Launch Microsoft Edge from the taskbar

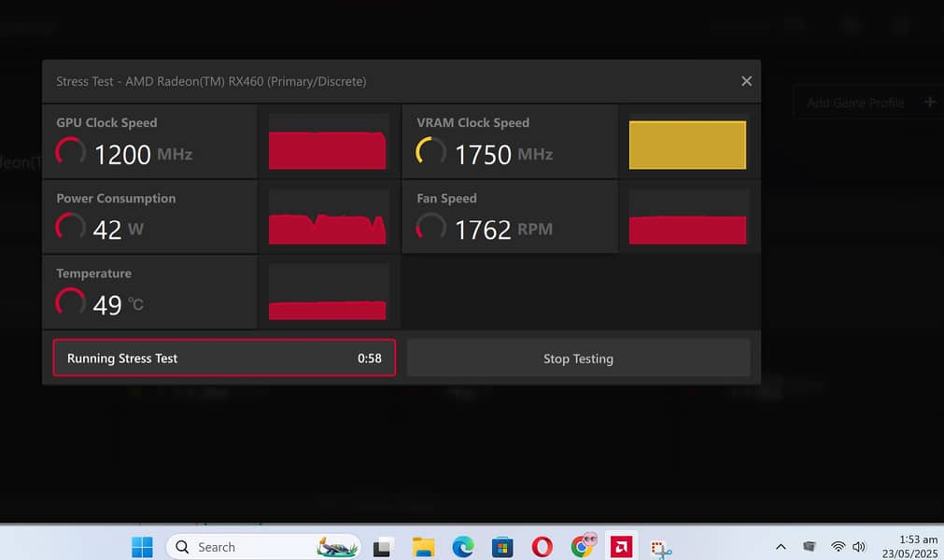(463, 547)
